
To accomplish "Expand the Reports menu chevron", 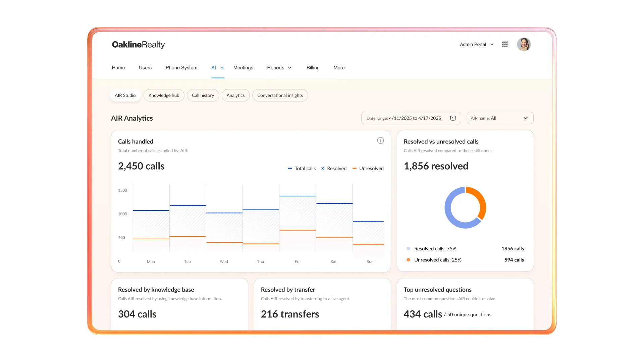I will pyautogui.click(x=289, y=67).
